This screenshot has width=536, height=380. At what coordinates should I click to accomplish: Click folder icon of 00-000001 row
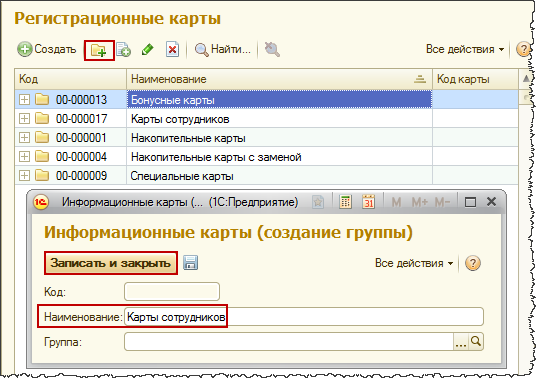coord(42,137)
